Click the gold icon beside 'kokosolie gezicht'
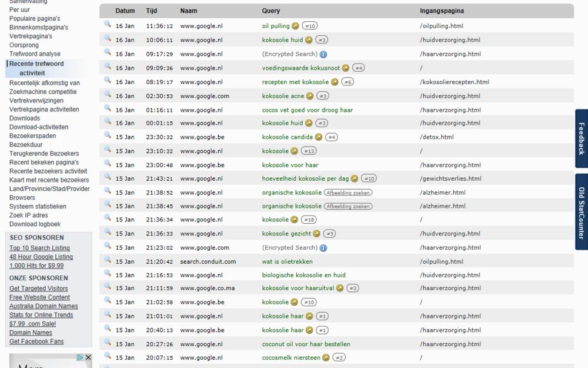 316,234
